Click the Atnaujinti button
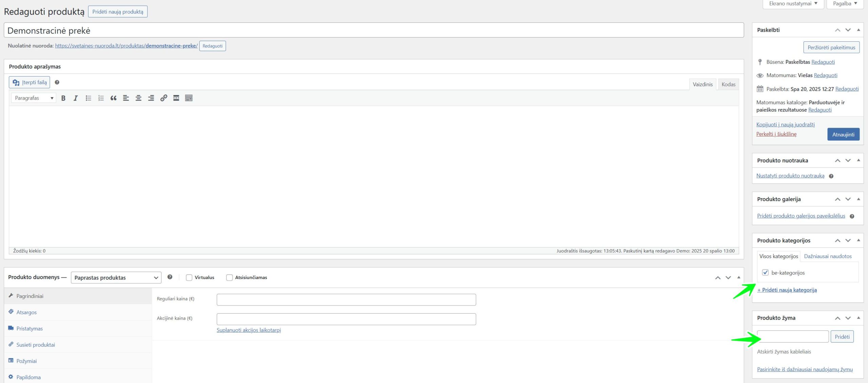Image resolution: width=868 pixels, height=383 pixels. (843, 134)
